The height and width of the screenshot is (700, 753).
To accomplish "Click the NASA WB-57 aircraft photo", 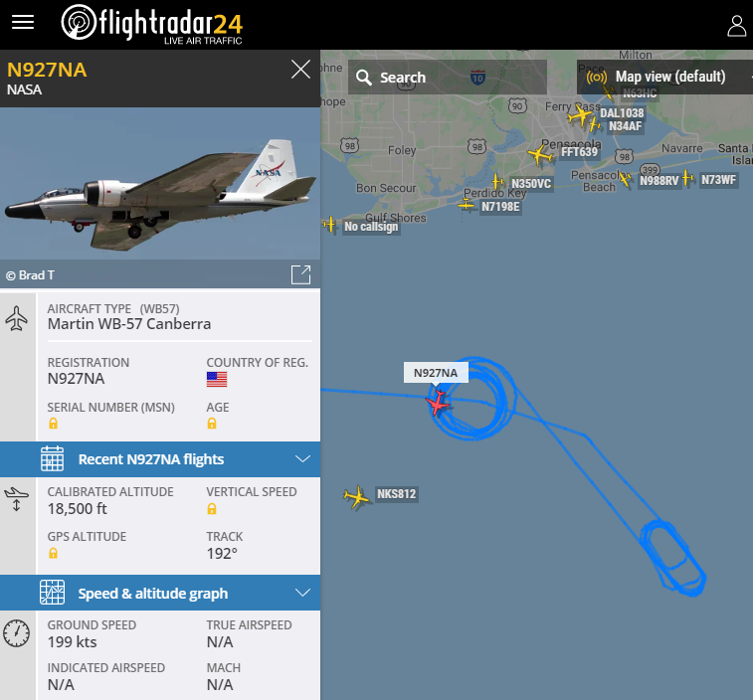I will (160, 183).
